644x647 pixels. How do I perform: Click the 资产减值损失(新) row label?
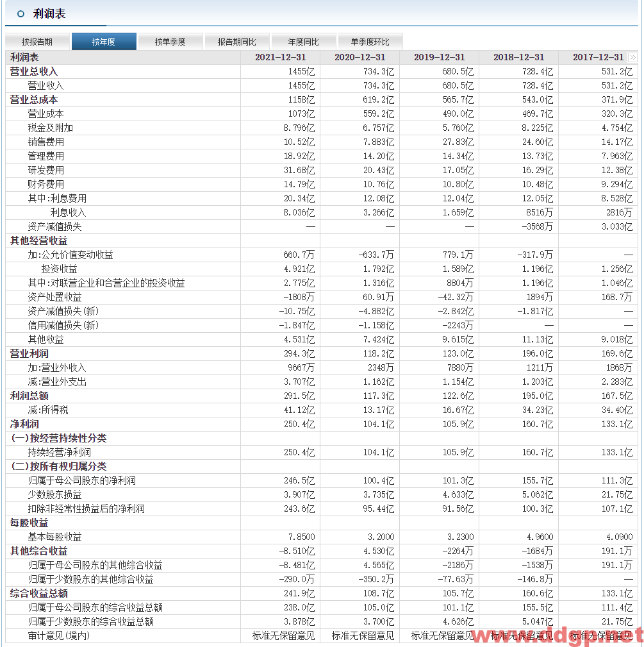click(x=63, y=311)
